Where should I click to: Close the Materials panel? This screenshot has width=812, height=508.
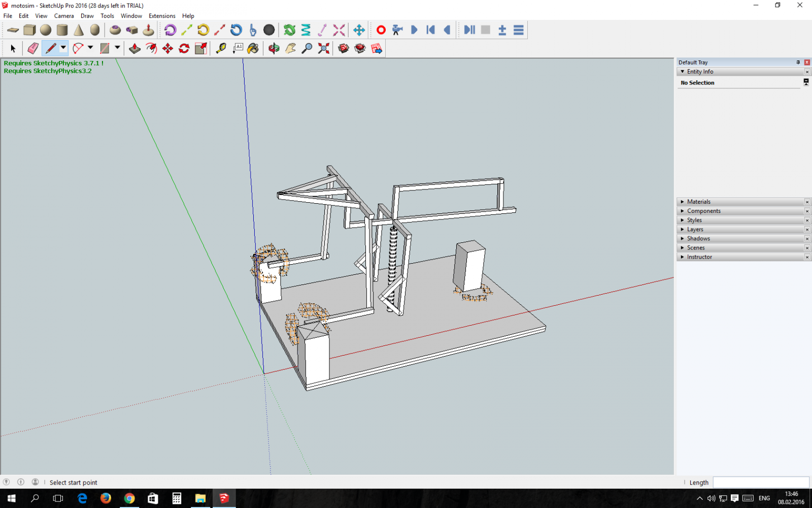click(807, 202)
